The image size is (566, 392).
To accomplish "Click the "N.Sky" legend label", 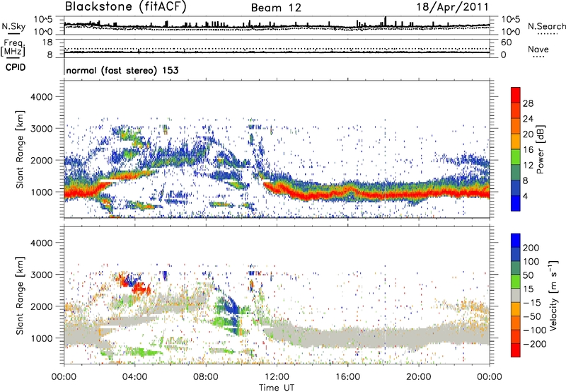I will 13,26.
